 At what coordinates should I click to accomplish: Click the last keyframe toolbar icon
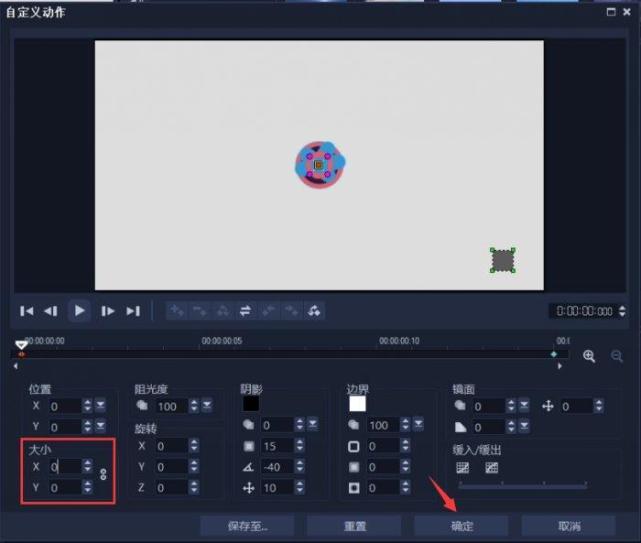click(x=314, y=311)
